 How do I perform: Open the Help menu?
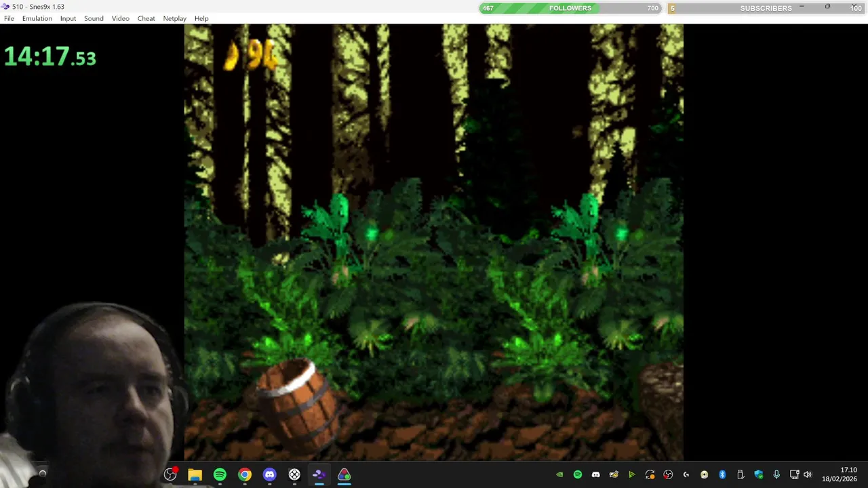coord(201,18)
